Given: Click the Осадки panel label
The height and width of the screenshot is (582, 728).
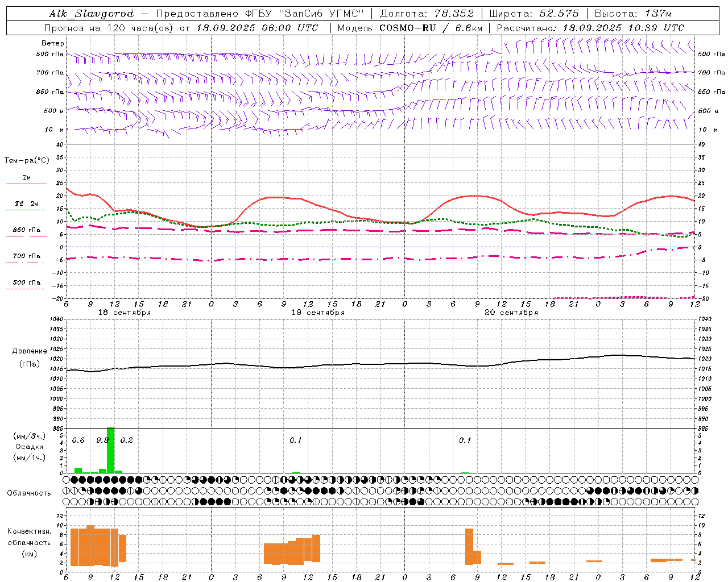Looking at the screenshot, I should [29, 447].
